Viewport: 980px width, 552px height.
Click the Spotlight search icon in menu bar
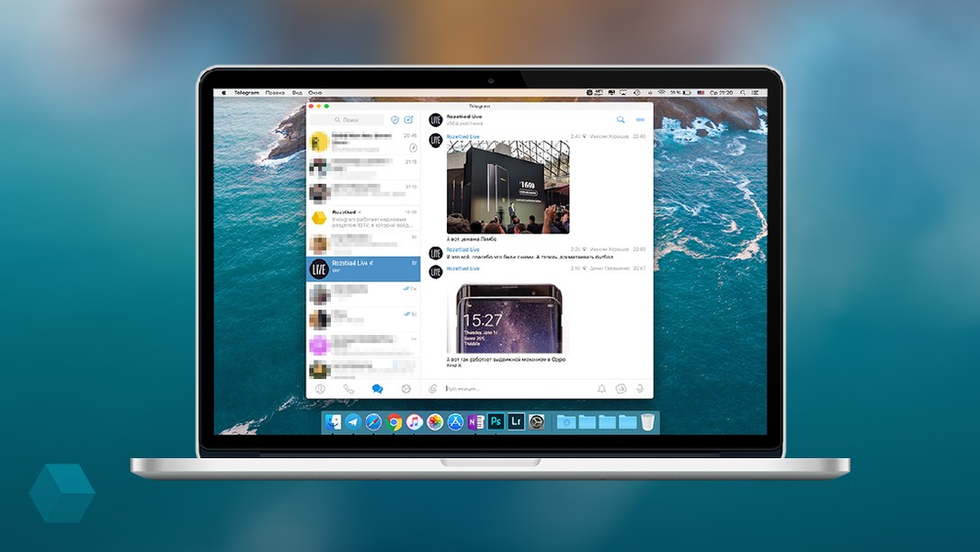click(743, 93)
